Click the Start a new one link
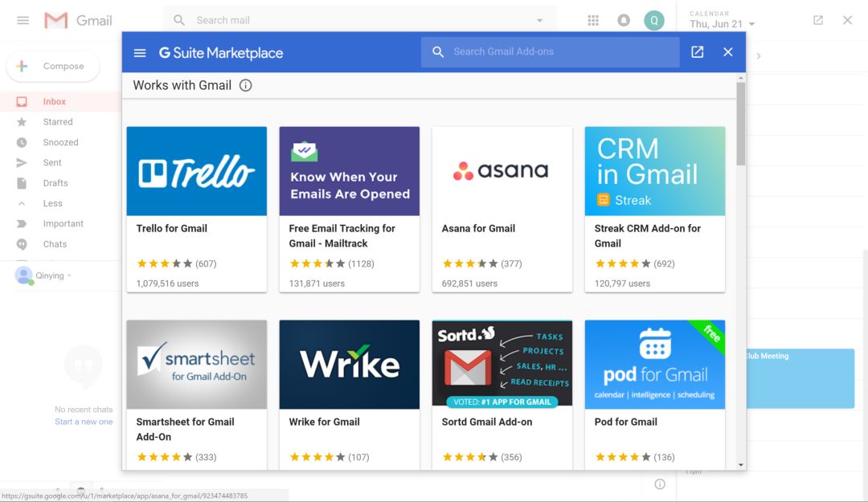The image size is (868, 502). tap(84, 422)
